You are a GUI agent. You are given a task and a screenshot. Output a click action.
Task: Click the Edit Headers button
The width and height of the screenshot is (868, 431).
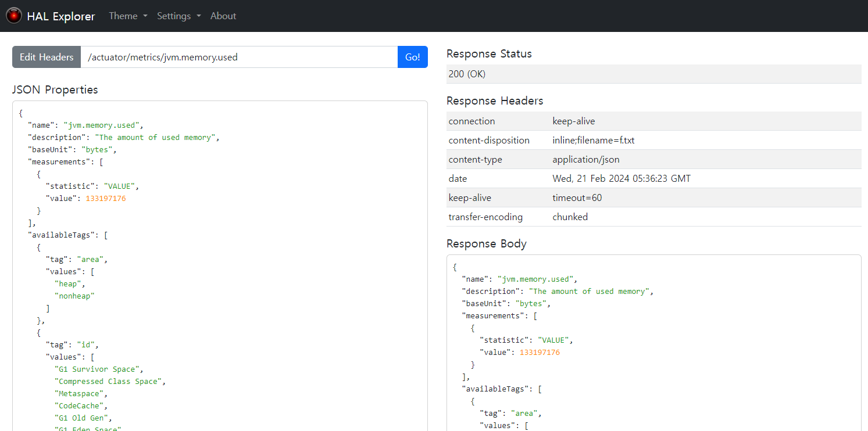(47, 57)
